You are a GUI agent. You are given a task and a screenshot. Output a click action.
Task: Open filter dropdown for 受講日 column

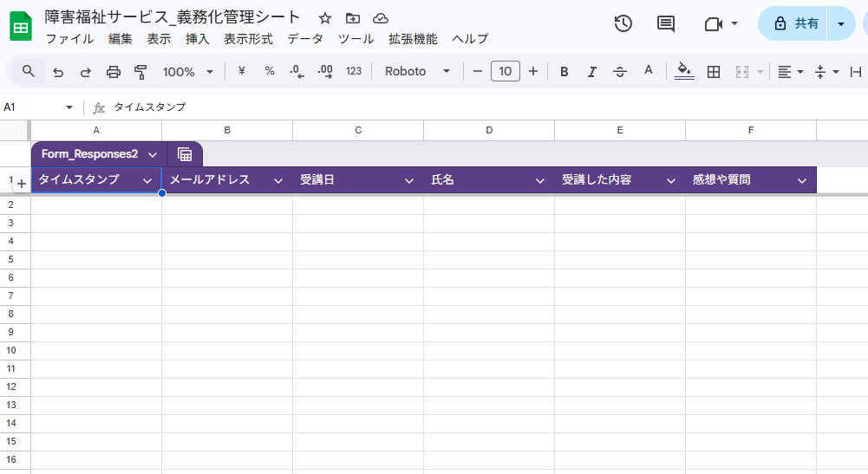(409, 180)
